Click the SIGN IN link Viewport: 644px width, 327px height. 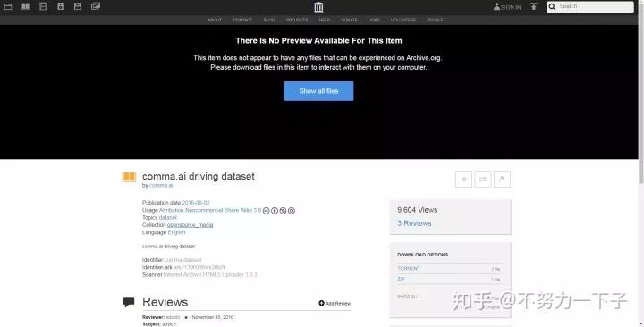[507, 7]
